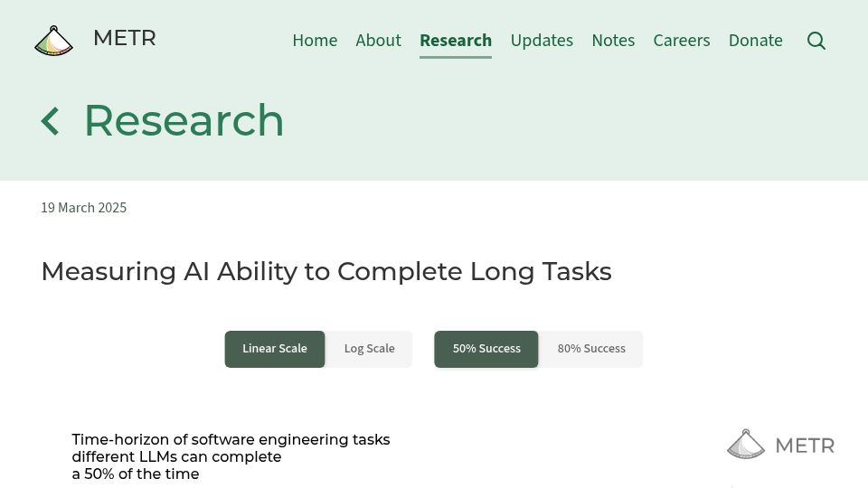Select the 50% Success option
The width and height of the screenshot is (868, 488).
pos(486,349)
